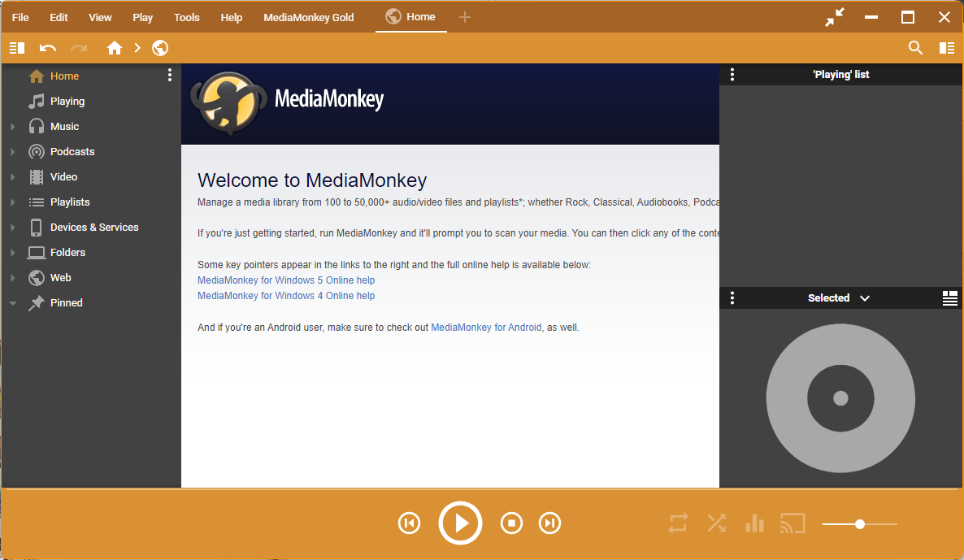
Task: Open the search magnifier icon
Action: (x=915, y=48)
